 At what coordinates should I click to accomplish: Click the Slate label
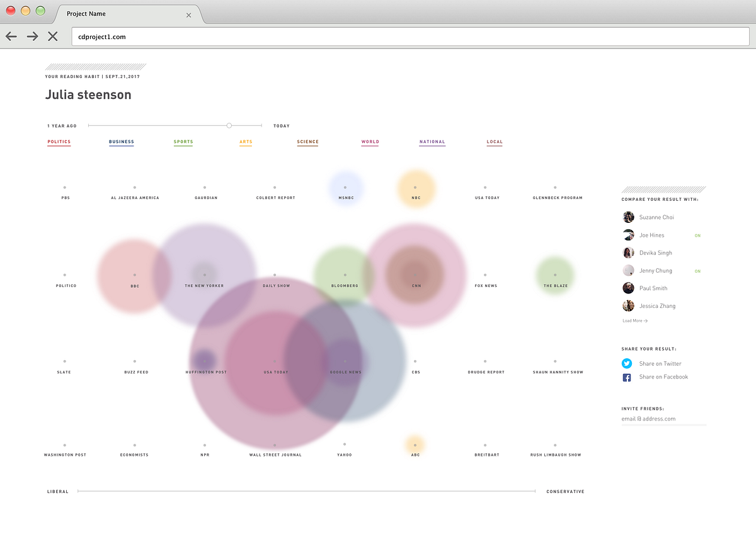tap(64, 372)
